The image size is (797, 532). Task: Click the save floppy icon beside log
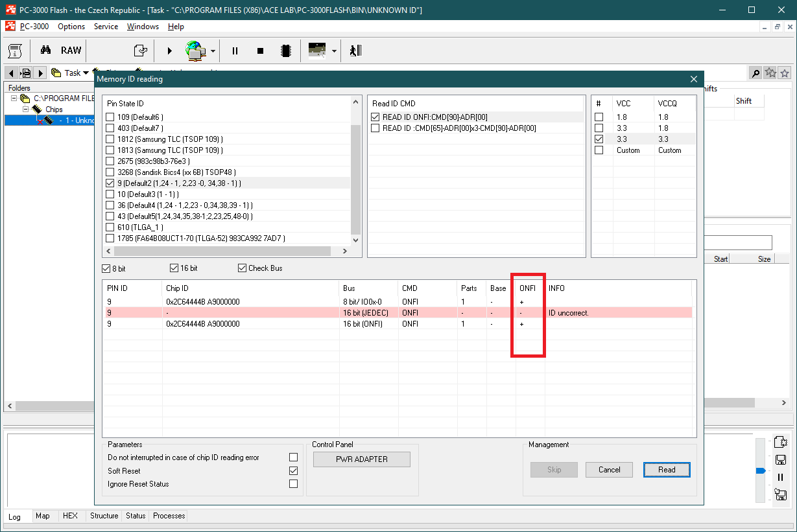pyautogui.click(x=781, y=459)
